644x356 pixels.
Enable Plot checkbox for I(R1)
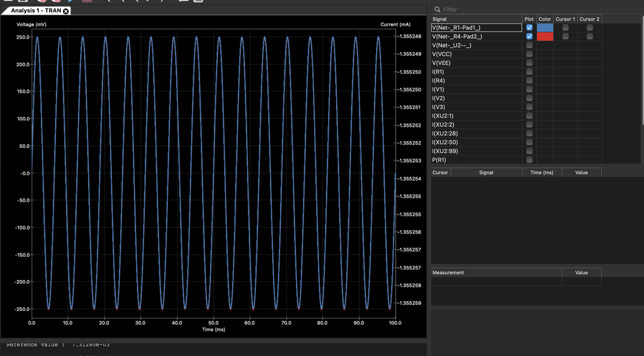click(529, 72)
